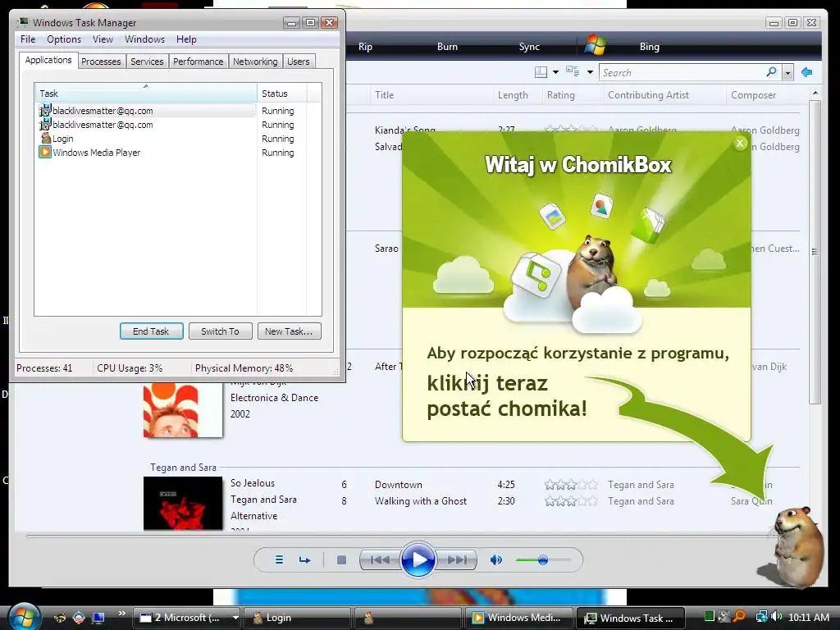Switch to the Services tab

[x=147, y=62]
